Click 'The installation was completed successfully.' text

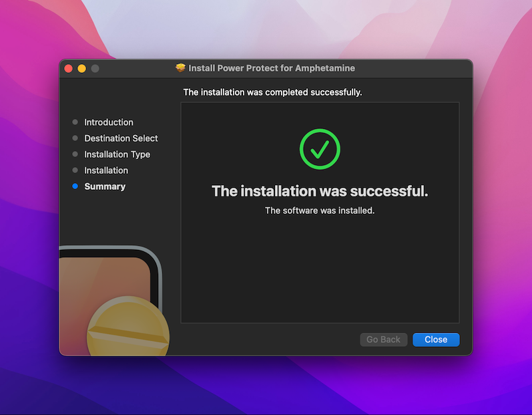coord(272,92)
